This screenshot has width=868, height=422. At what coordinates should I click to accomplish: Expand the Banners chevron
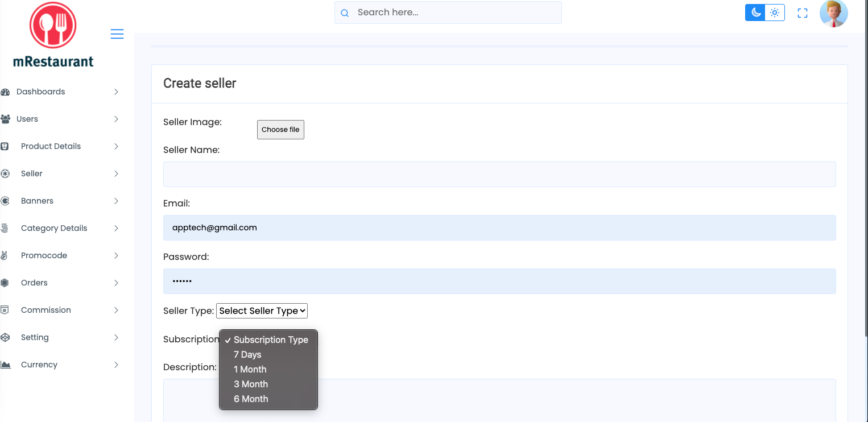click(x=116, y=201)
